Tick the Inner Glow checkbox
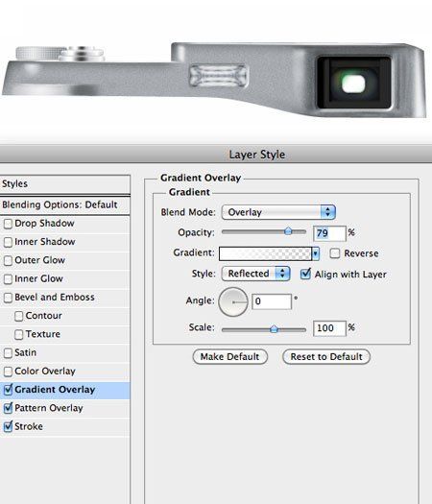Screen dimensions: 432x504 pos(8,279)
